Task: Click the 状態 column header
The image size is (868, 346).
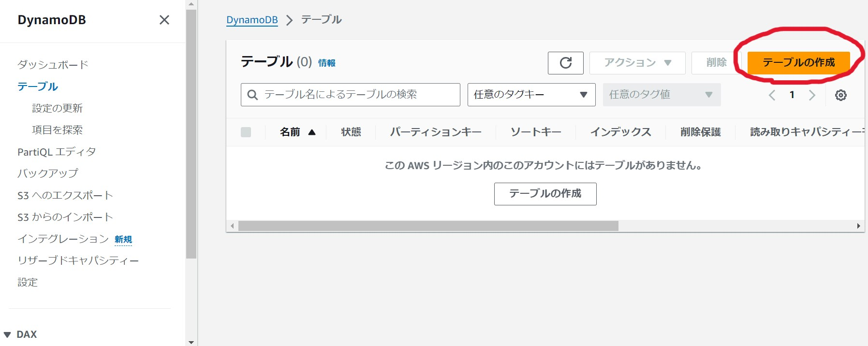Action: 351,132
